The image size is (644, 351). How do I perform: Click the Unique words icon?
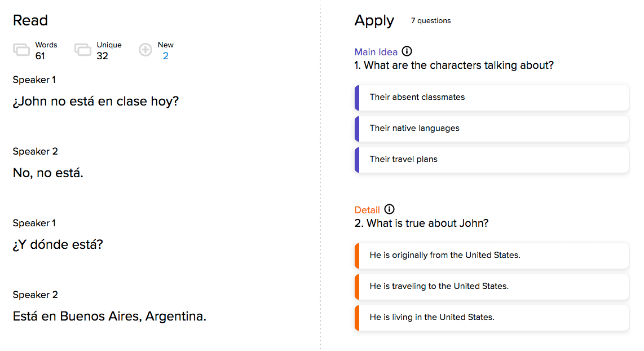(83, 50)
